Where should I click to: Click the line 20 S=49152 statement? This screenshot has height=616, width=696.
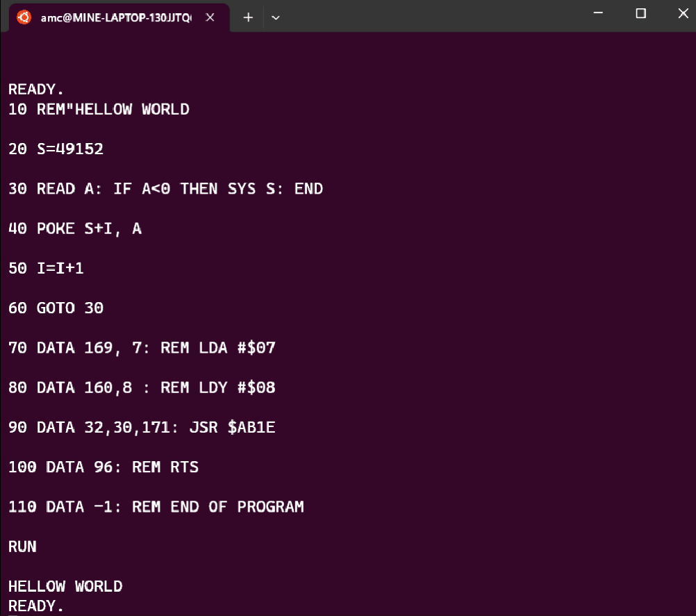coord(56,149)
